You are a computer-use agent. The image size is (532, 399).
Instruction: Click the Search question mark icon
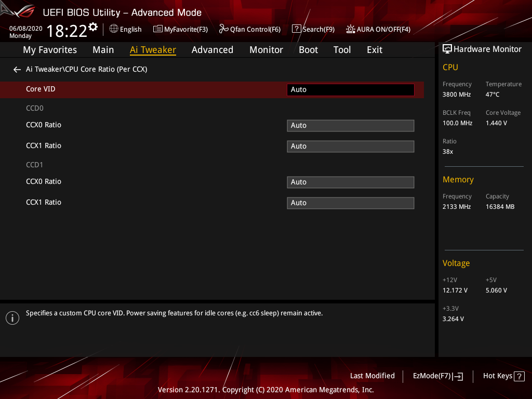[x=296, y=29]
